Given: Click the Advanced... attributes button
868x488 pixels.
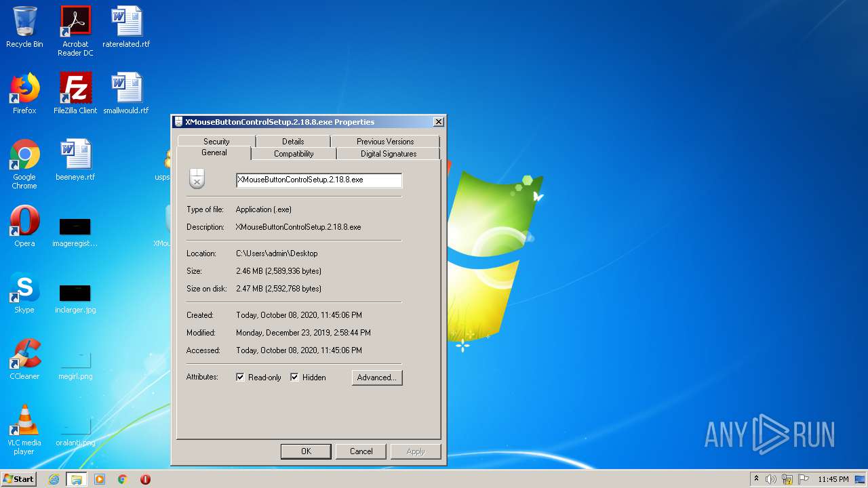Looking at the screenshot, I should [x=377, y=378].
